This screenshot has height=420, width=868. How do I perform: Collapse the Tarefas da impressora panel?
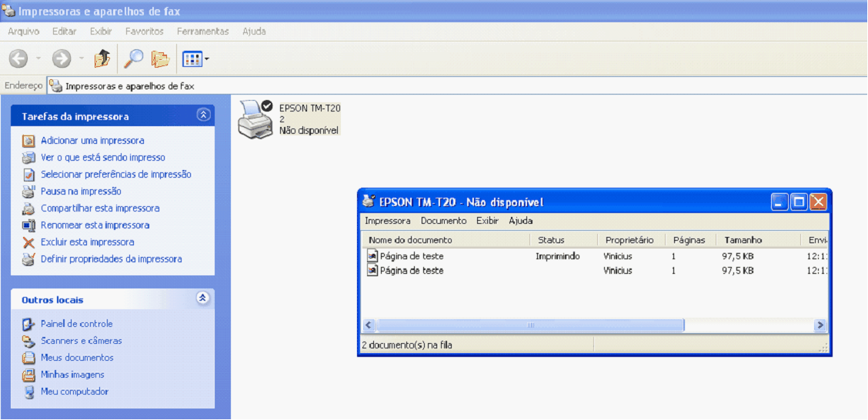coord(203,115)
